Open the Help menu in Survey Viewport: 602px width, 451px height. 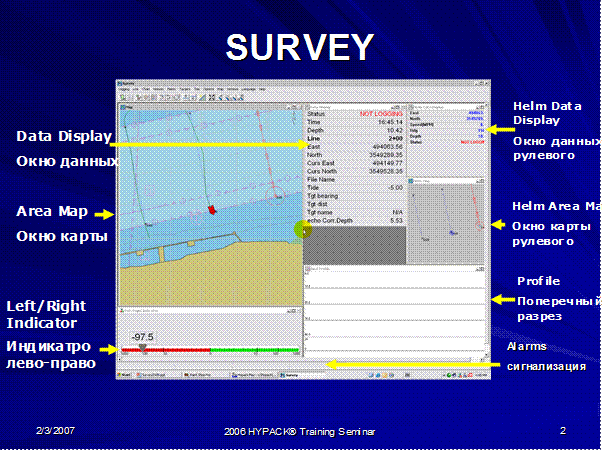(262, 89)
